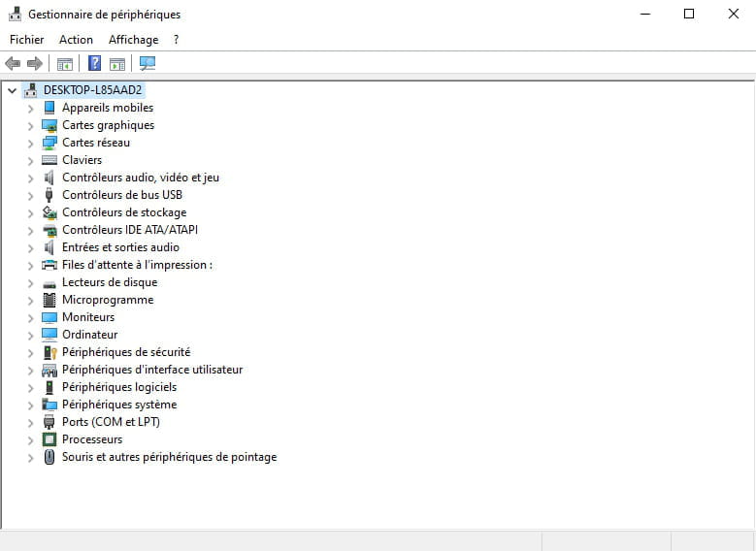This screenshot has width=756, height=551.
Task: Click the computer icon beside DESKTOP-L85AAD2
Action: tap(31, 89)
